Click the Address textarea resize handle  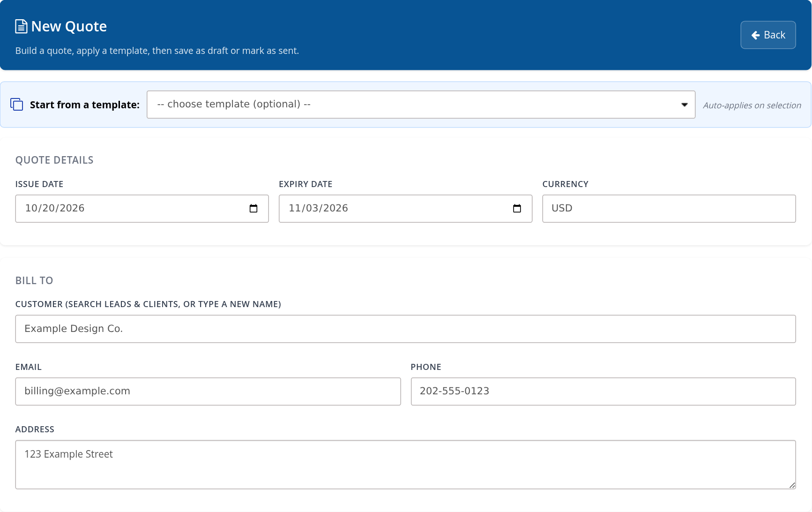792,485
